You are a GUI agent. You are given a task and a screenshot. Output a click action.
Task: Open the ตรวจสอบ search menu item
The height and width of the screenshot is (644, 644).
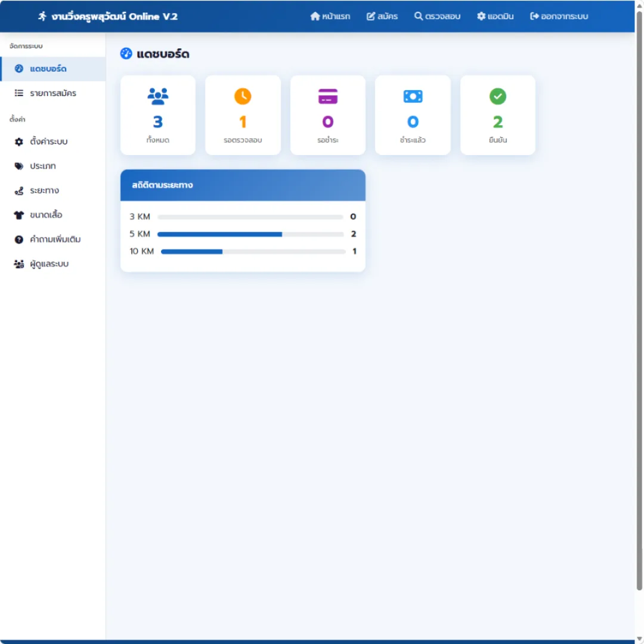coord(437,17)
